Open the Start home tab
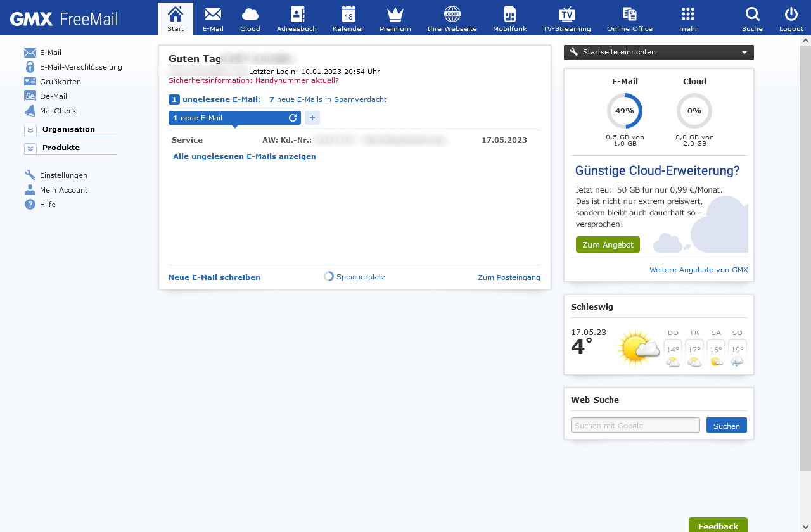 tap(176, 19)
